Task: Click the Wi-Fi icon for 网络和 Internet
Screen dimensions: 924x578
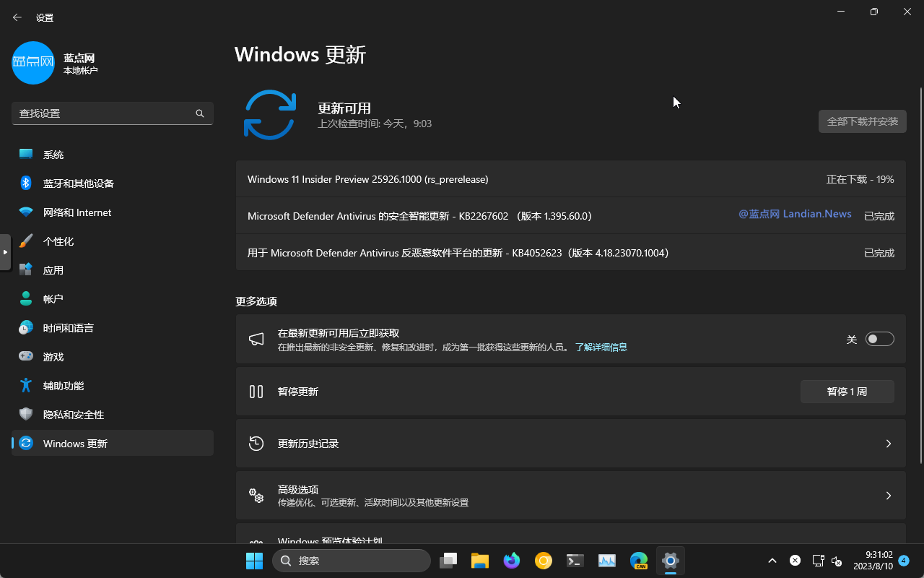Action: 26,212
